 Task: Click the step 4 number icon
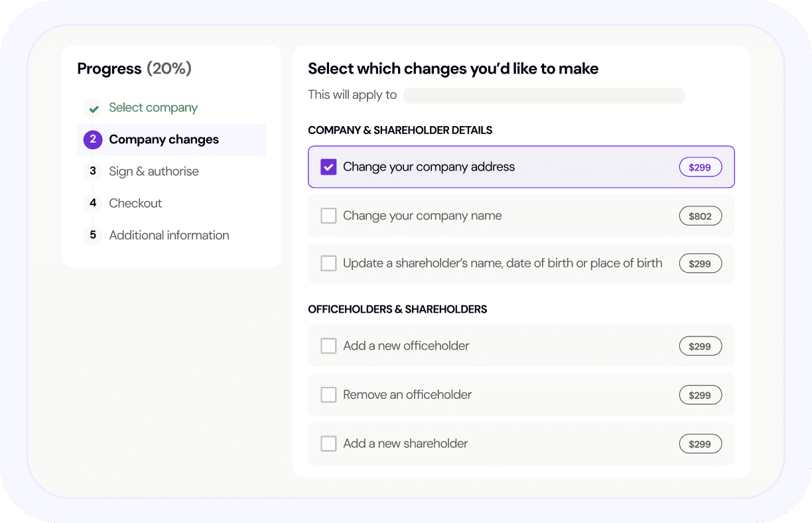93,203
